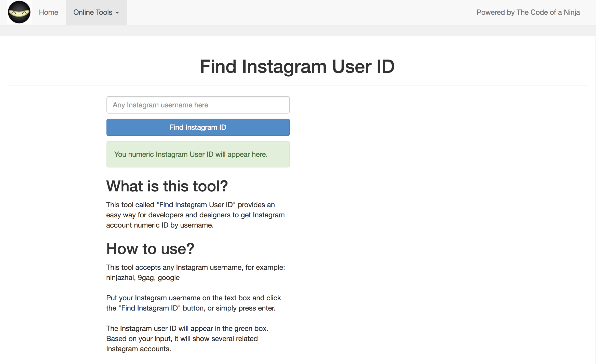Viewport: 596px width, 364px height.
Task: Click the example username google
Action: click(x=169, y=277)
